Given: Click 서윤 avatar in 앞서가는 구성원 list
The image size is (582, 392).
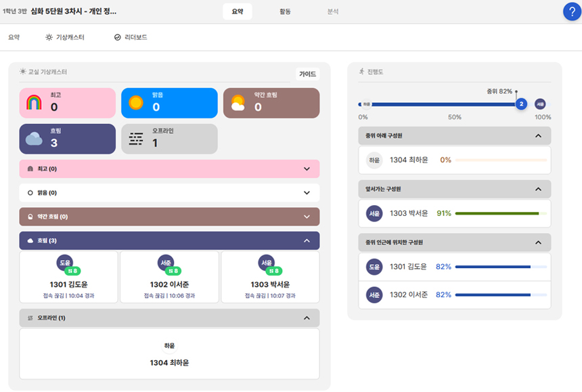Looking at the screenshot, I should click(374, 213).
